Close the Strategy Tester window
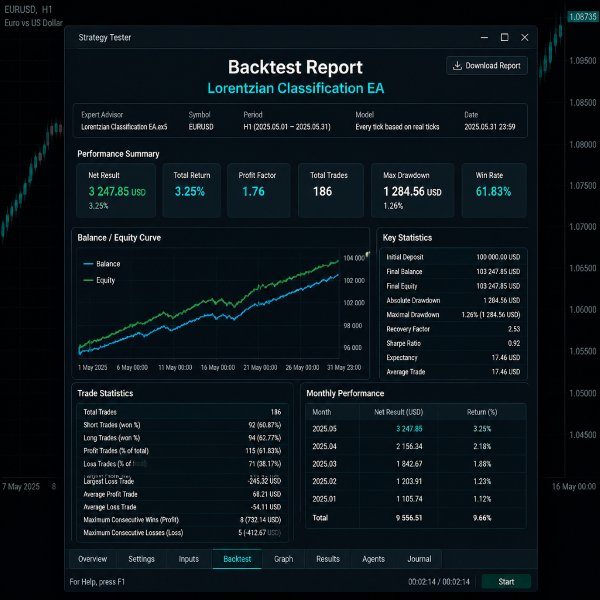600x600 pixels. 525,38
